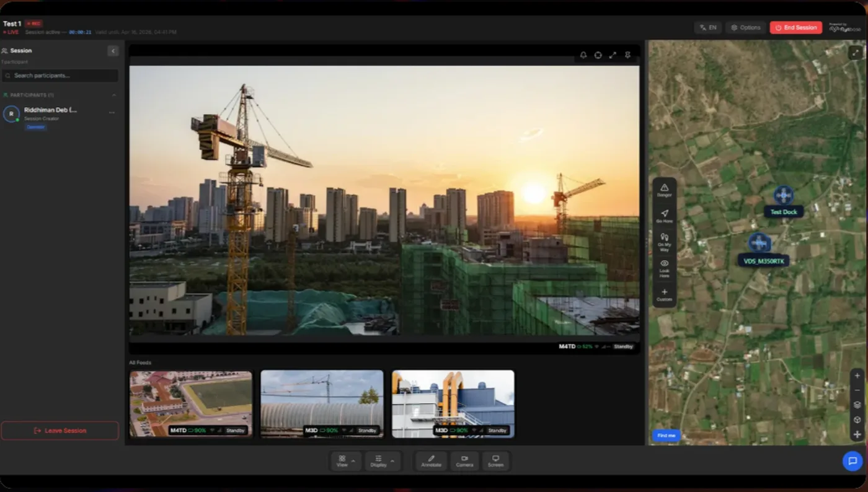Select the M3D yellow pipes feed thumbnail
868x492 pixels.
tap(453, 404)
